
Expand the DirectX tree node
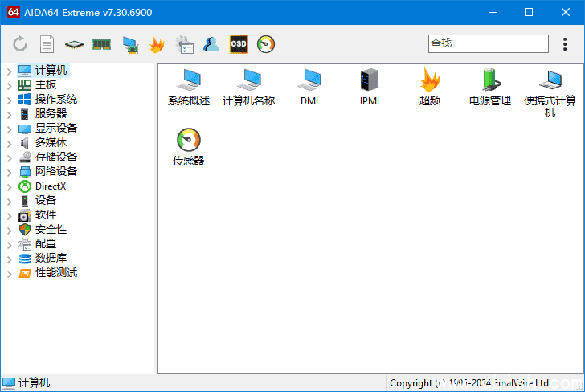click(x=10, y=186)
